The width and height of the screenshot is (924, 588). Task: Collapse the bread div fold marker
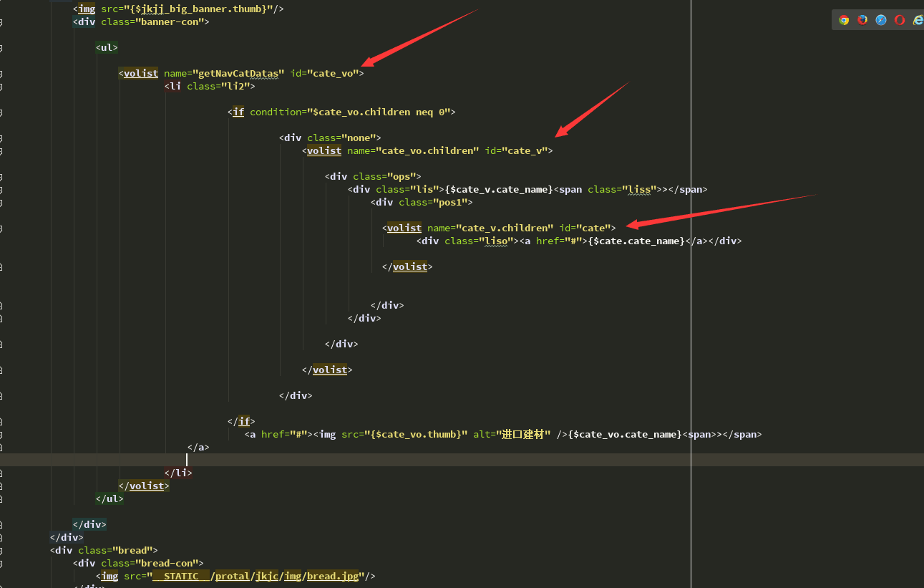click(1, 551)
